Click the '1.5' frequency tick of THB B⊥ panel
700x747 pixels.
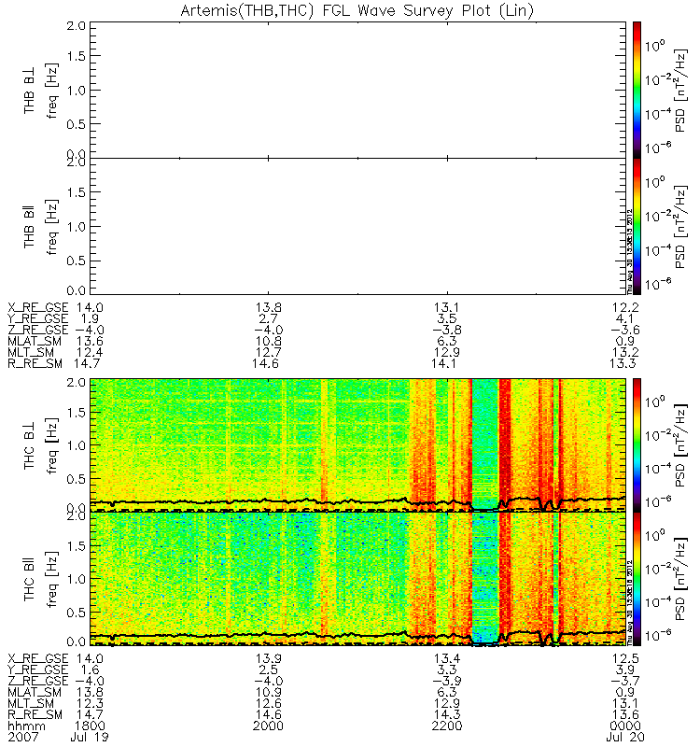click(x=77, y=56)
